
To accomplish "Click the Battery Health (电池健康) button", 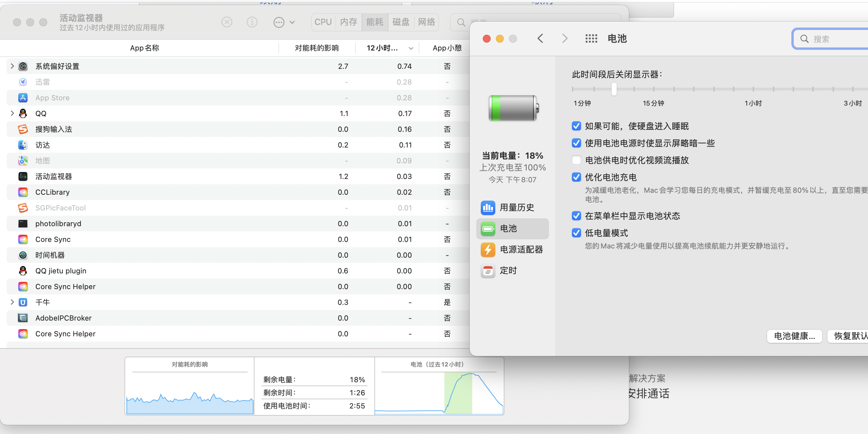I will coord(794,336).
